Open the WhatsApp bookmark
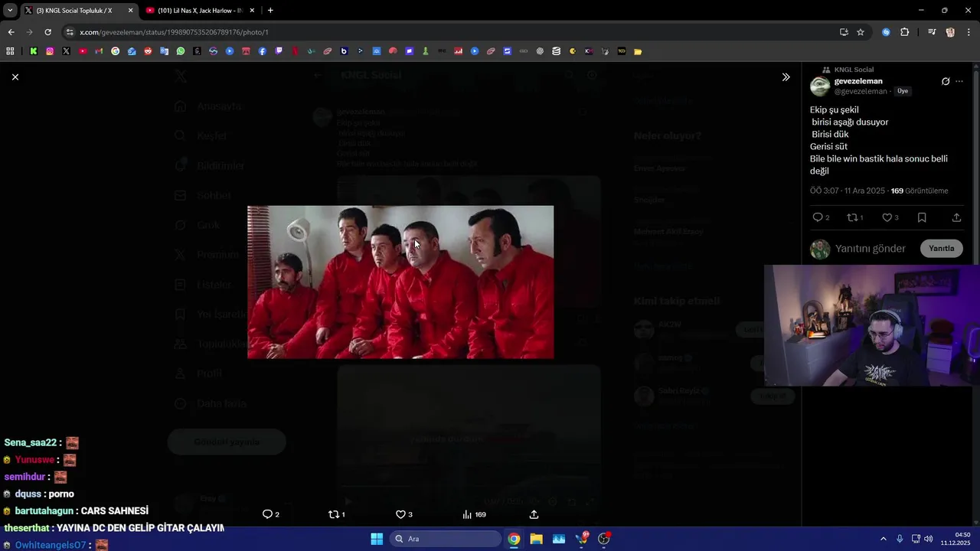 pos(181,51)
